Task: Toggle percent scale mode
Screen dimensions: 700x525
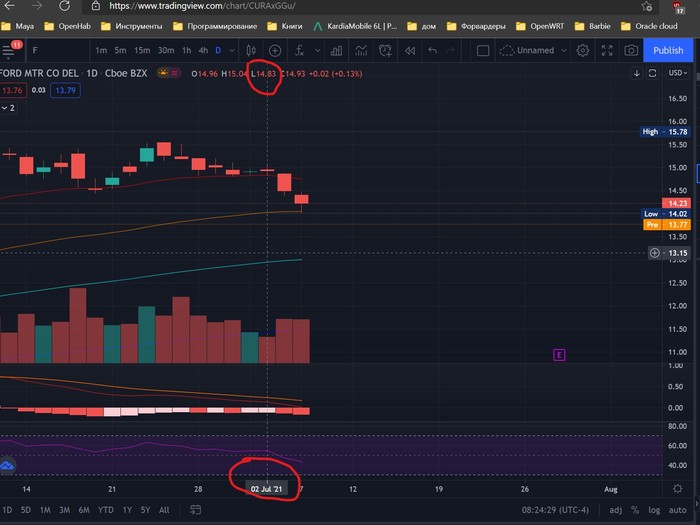Action: [x=635, y=510]
